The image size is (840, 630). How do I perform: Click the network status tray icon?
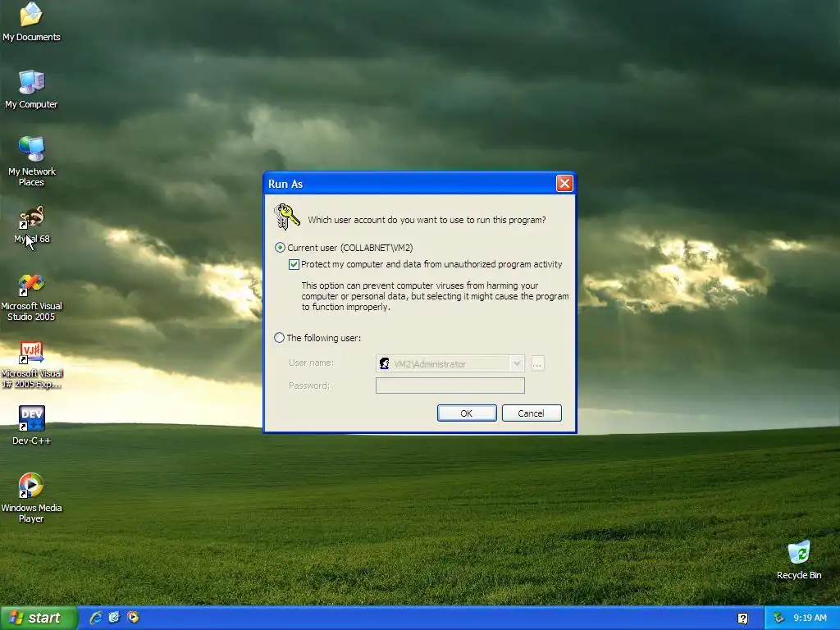(x=778, y=619)
